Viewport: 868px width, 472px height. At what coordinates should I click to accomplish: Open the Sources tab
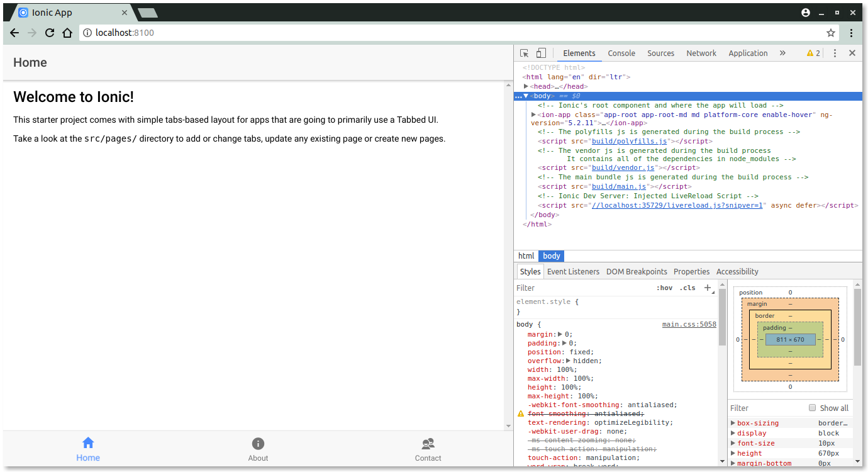660,53
